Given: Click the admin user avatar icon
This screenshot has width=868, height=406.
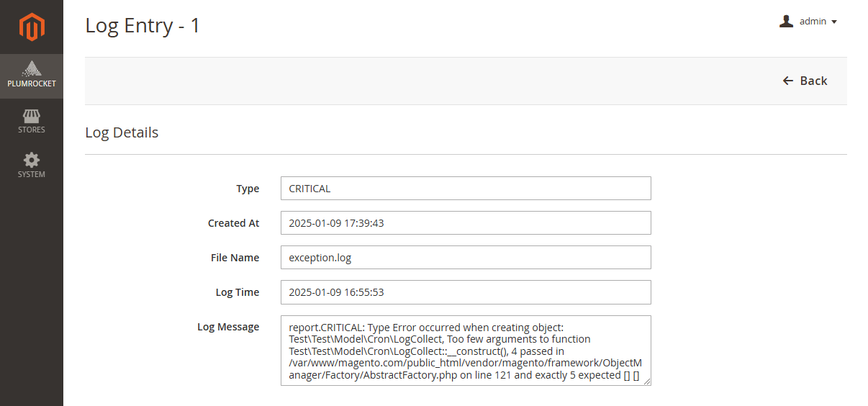Looking at the screenshot, I should click(x=786, y=22).
